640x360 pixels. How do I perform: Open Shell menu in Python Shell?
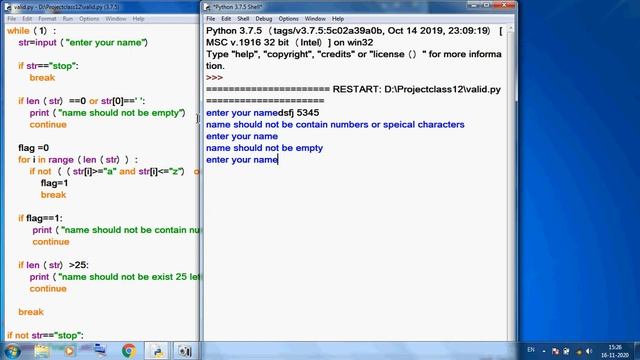pyautogui.click(x=243, y=19)
